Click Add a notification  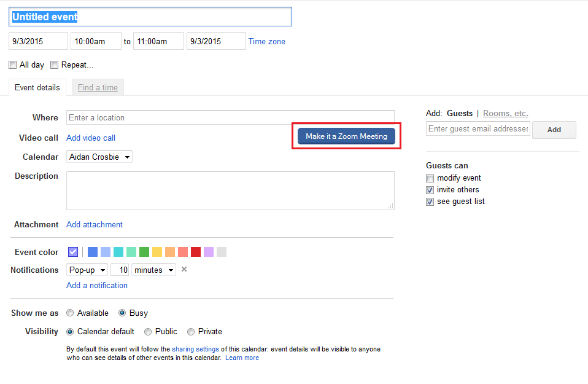(x=96, y=285)
